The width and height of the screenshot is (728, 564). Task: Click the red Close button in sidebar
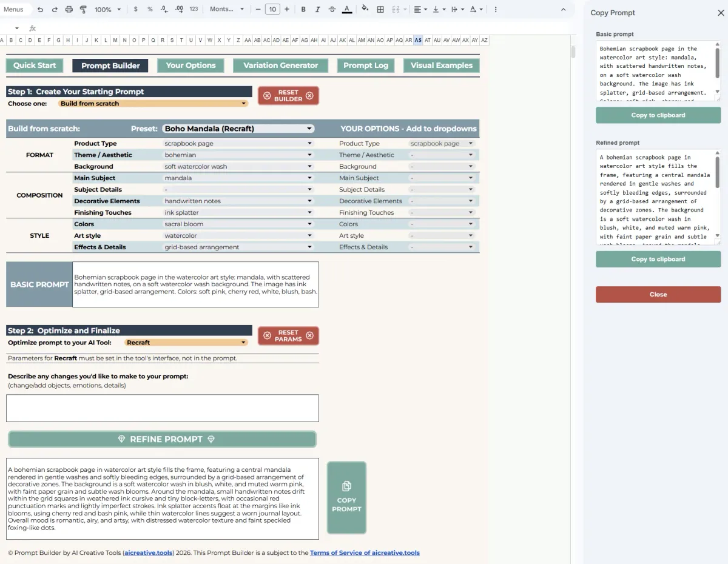(x=658, y=294)
